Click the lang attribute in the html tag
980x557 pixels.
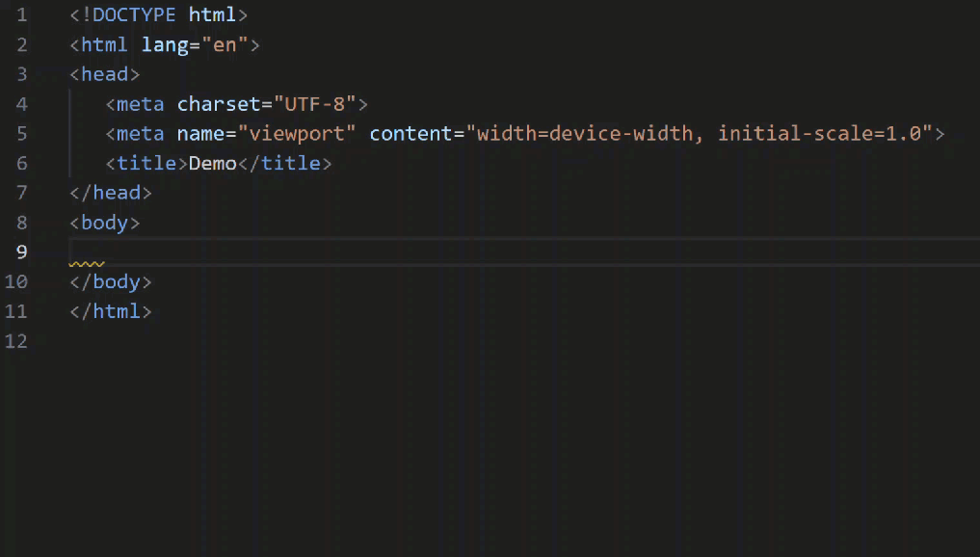(165, 44)
